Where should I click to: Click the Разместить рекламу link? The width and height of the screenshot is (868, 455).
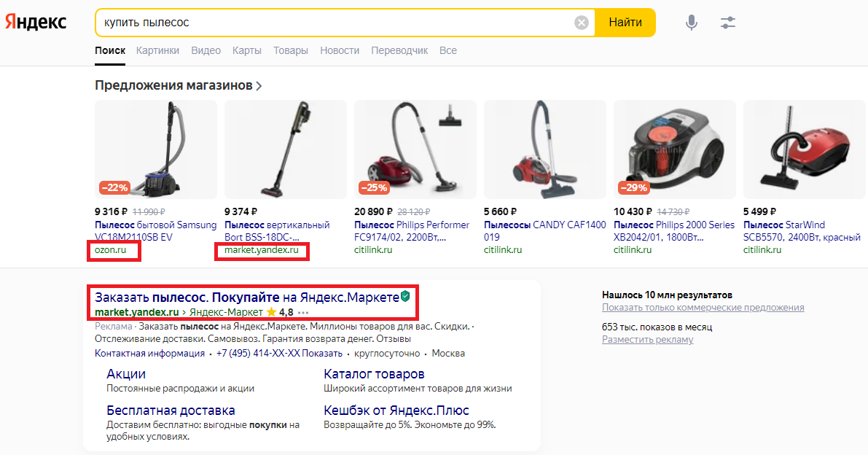pyautogui.click(x=648, y=339)
